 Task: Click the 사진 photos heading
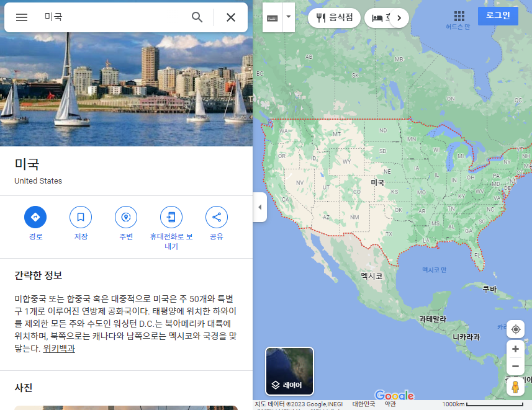tap(24, 388)
